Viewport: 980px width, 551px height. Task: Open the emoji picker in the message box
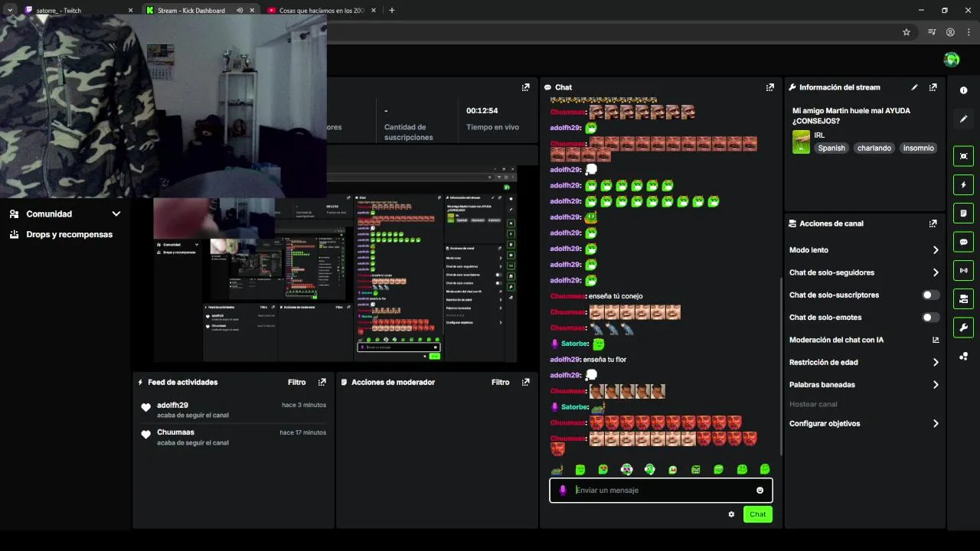(759, 491)
